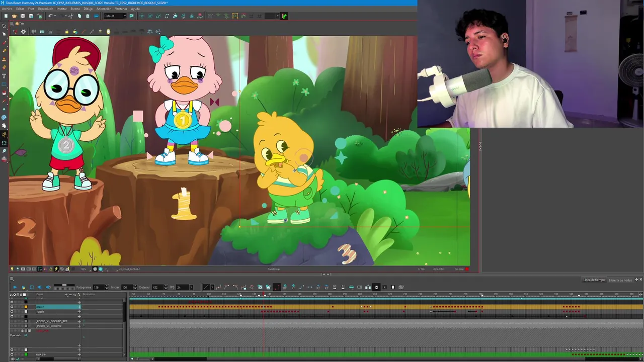The image size is (644, 362).
Task: Click the yellow lock icon in camera toolbar
Action: (x=67, y=32)
